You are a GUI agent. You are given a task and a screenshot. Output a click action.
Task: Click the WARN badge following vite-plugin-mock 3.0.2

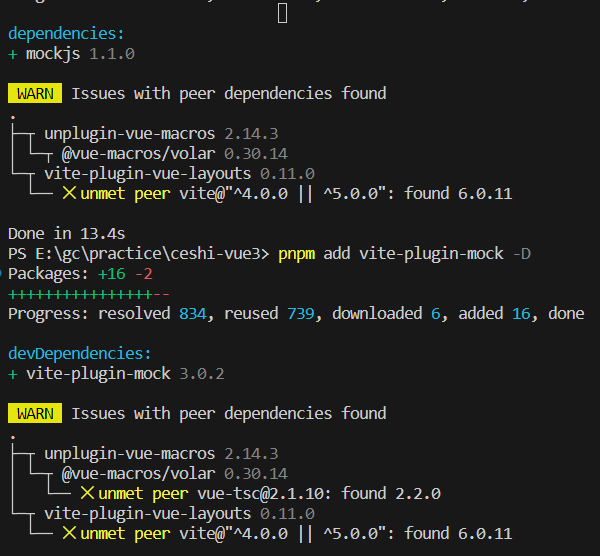[x=35, y=413]
